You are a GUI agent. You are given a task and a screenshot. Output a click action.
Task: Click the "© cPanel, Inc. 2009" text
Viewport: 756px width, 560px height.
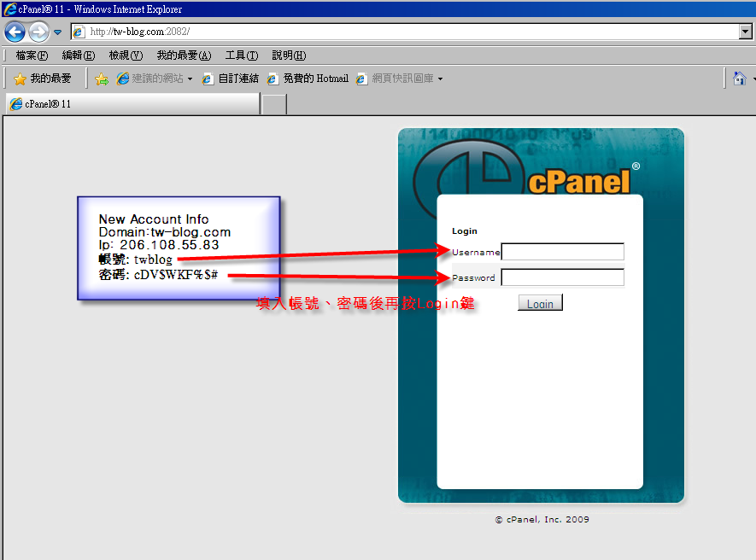click(542, 520)
